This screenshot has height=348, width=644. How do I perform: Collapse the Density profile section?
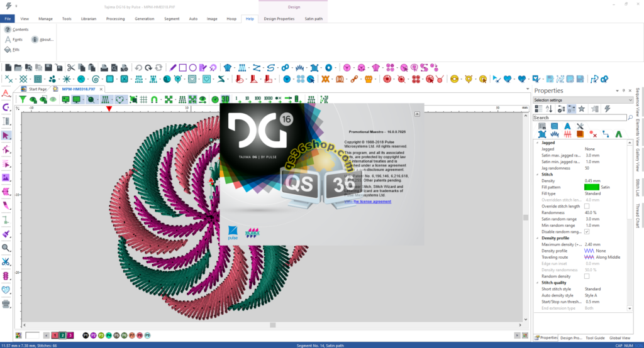click(536, 238)
